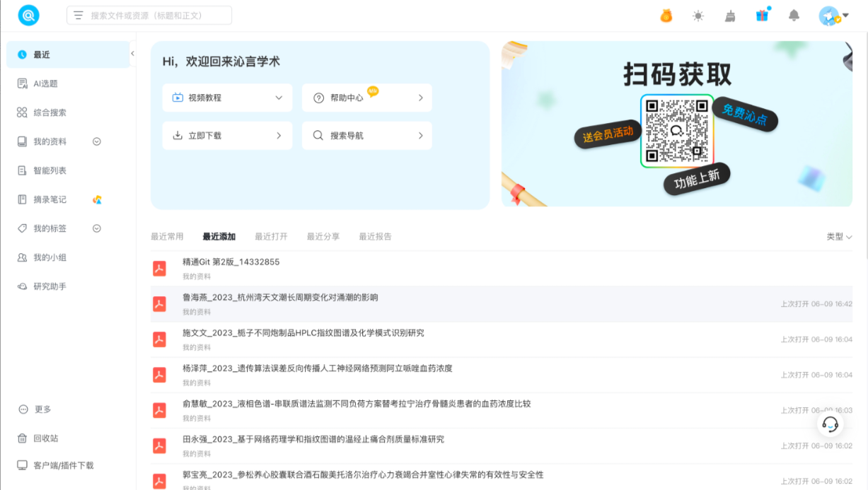Switch to the 最近打开 tab

[x=271, y=237]
